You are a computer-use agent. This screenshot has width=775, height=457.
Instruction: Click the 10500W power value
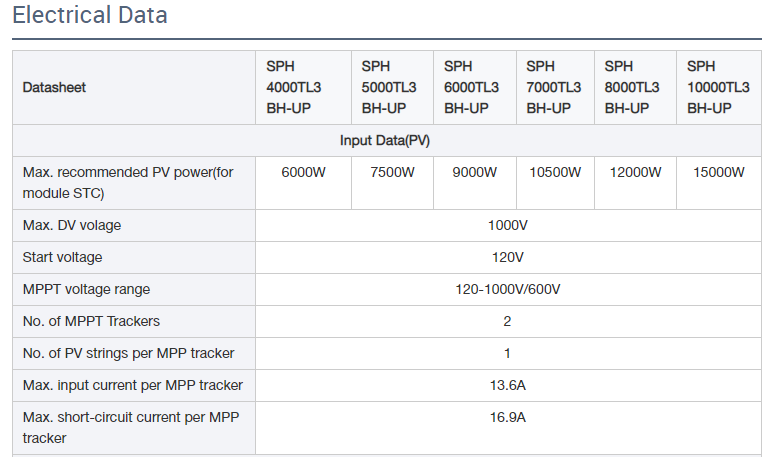(x=555, y=172)
